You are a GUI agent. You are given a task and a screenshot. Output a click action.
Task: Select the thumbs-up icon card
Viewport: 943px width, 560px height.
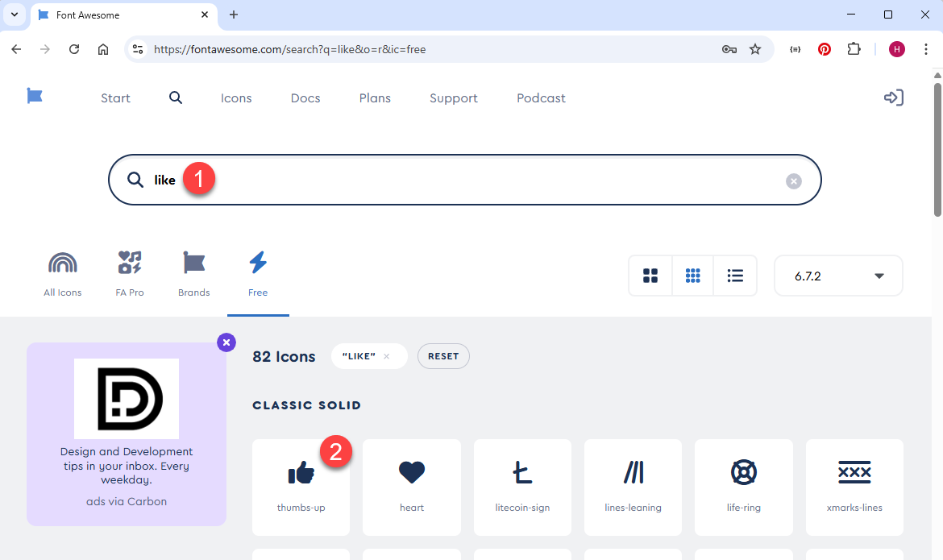point(301,486)
